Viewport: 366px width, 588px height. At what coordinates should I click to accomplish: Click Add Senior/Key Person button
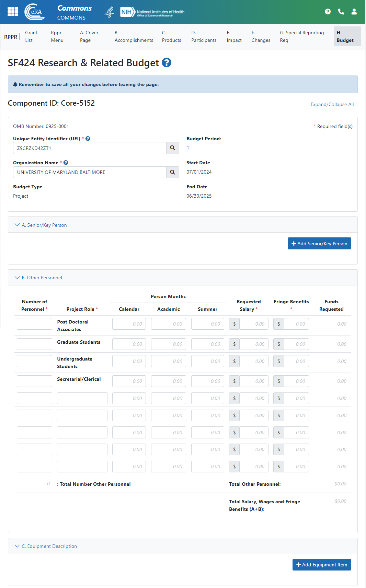point(319,244)
